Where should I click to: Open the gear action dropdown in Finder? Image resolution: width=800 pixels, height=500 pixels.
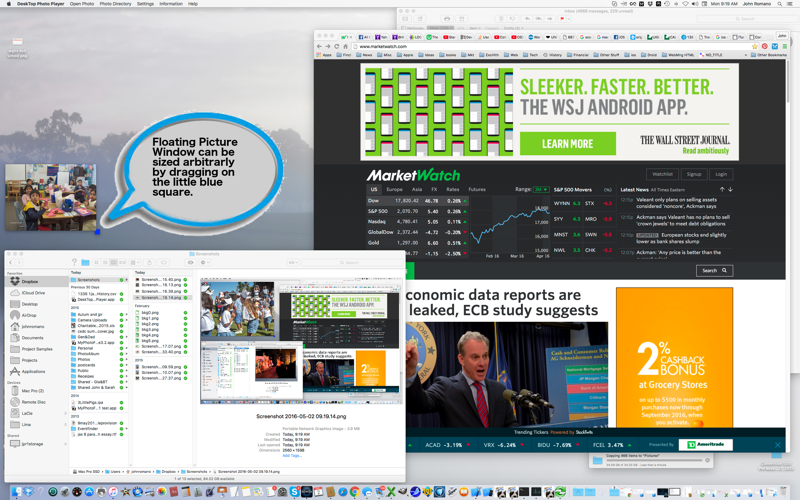205,262
